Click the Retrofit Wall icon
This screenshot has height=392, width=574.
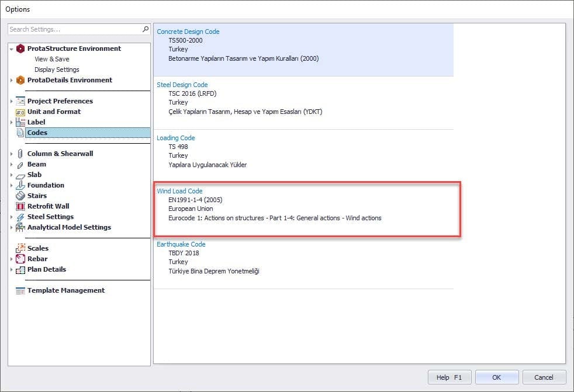coord(20,206)
